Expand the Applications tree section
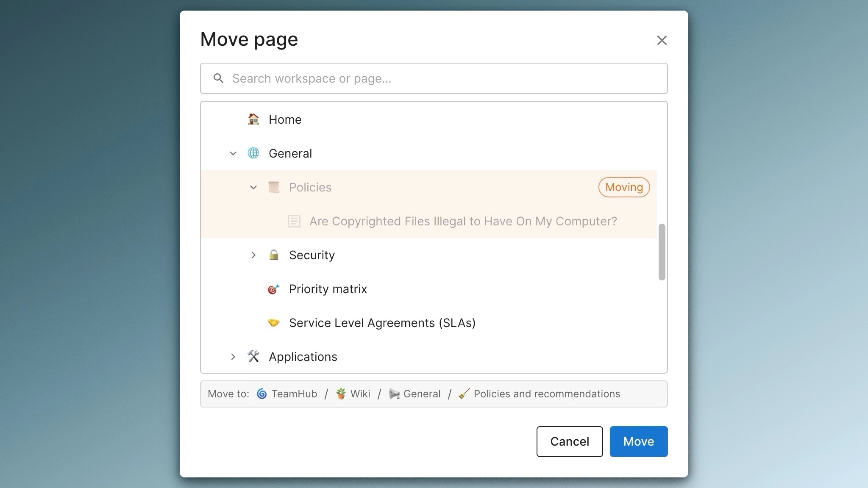This screenshot has height=488, width=868. tap(233, 356)
